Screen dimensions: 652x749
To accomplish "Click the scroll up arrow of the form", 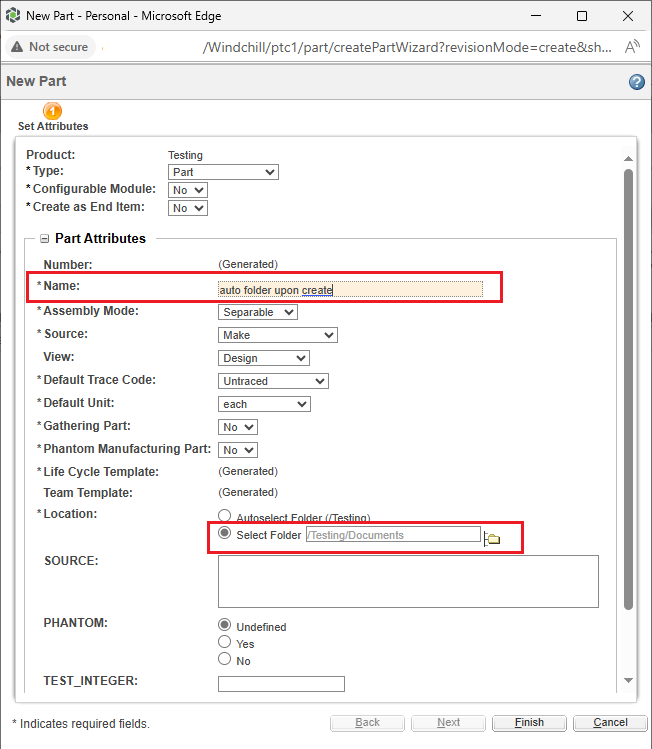I will [629, 159].
